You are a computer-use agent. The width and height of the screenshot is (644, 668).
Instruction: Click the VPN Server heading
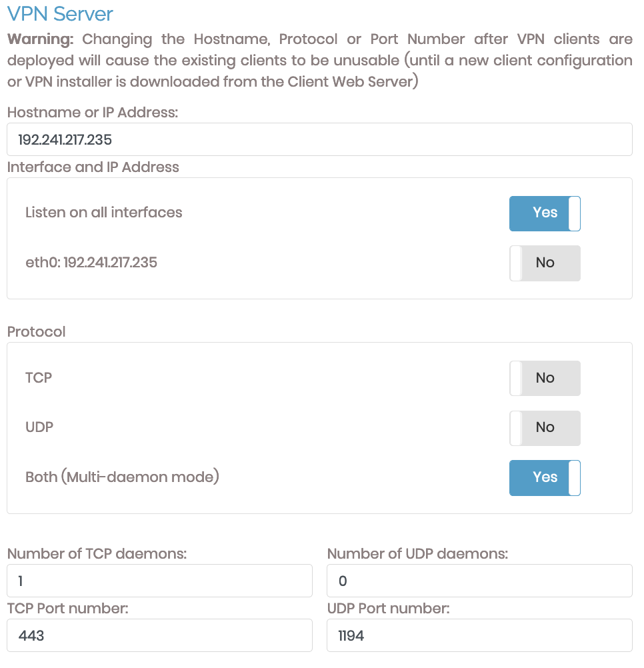(59, 13)
